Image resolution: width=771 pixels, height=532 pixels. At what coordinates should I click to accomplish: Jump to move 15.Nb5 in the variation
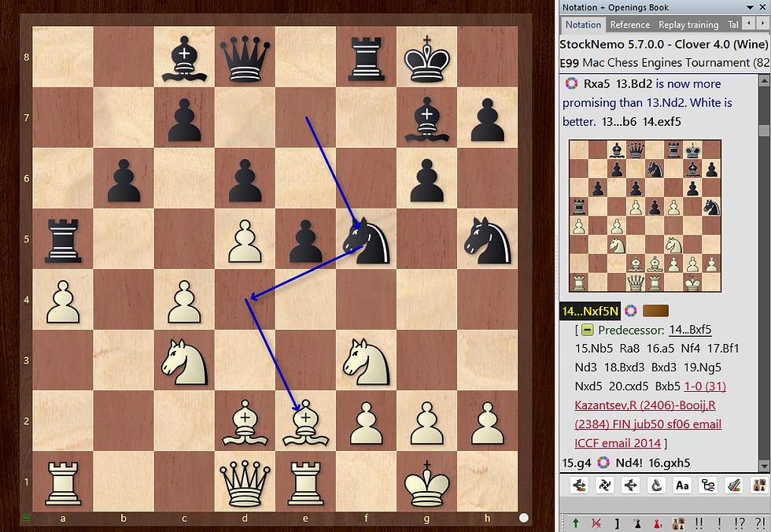(x=594, y=349)
